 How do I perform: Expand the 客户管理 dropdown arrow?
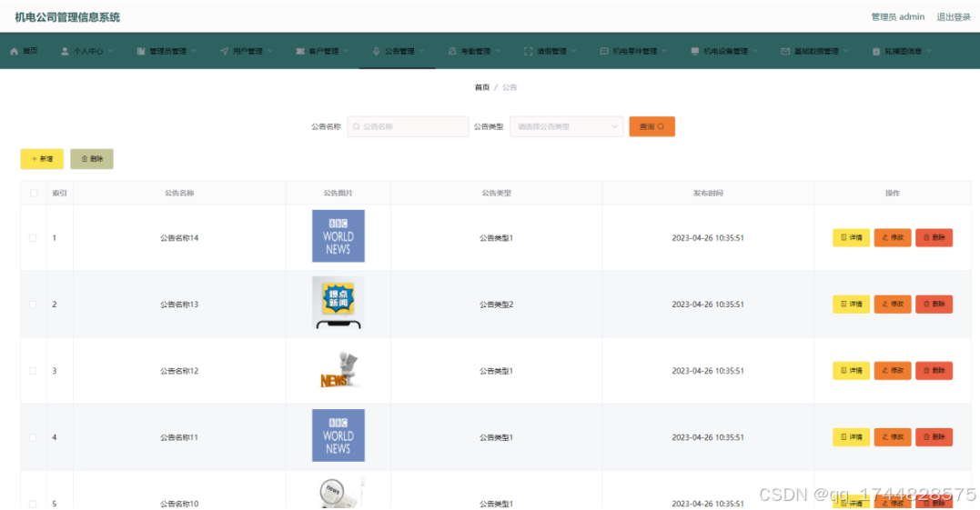coord(346,51)
